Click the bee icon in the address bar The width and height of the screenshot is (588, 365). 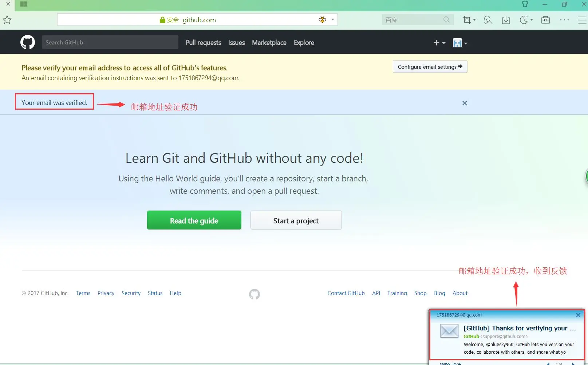pyautogui.click(x=322, y=20)
